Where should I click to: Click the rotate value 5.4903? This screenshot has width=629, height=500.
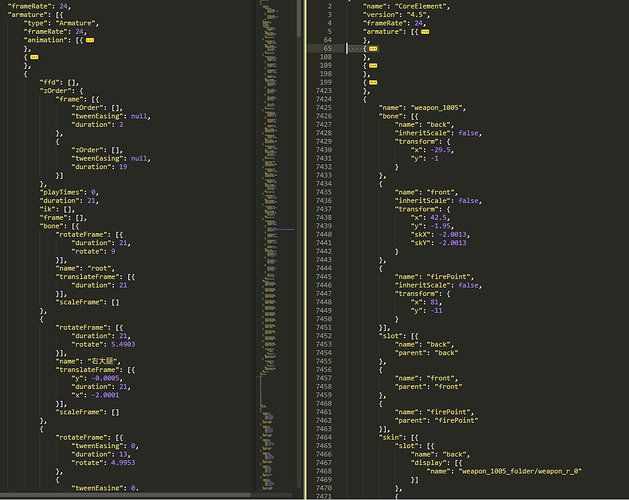pyautogui.click(x=123, y=344)
